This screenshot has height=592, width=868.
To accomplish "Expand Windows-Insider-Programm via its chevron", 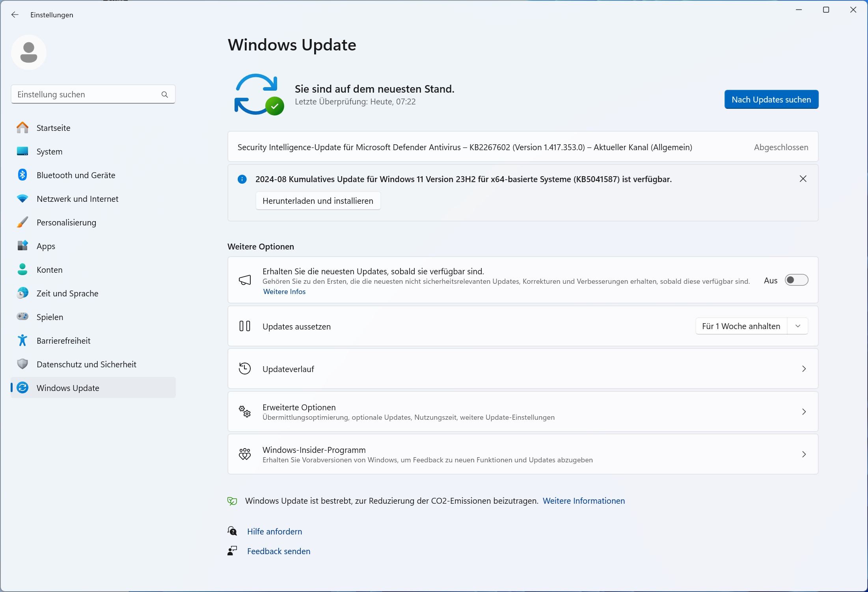I will [x=804, y=454].
